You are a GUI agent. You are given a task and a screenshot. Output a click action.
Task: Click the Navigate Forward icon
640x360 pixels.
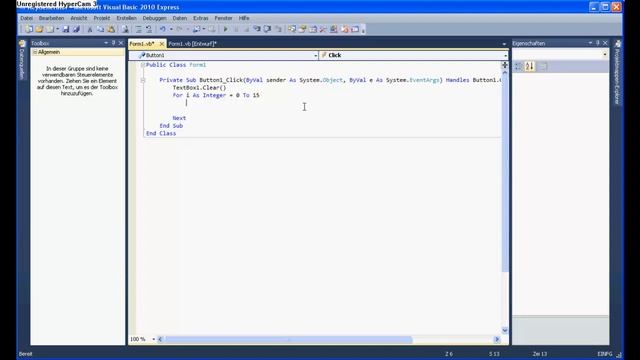pos(211,29)
